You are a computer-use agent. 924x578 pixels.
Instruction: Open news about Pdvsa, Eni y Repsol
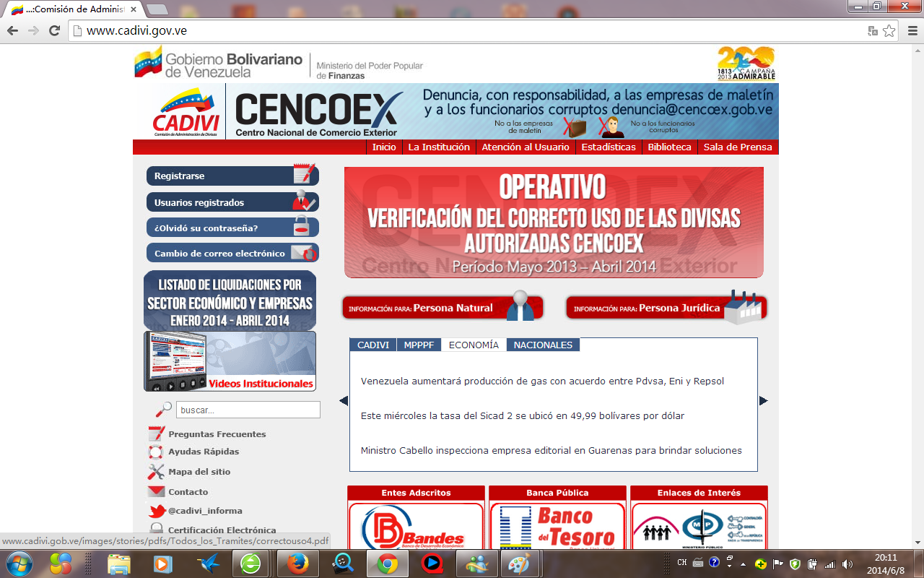coord(542,381)
